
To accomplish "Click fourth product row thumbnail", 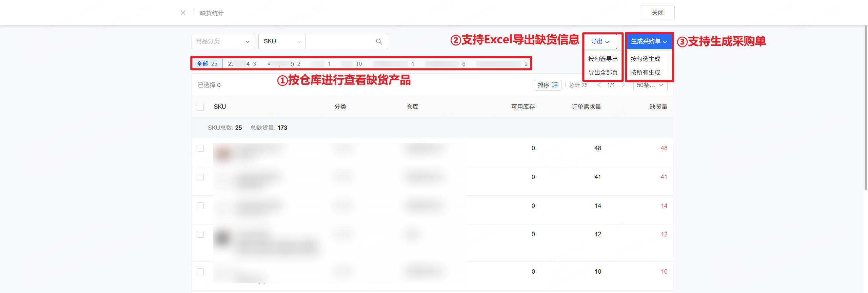I will pyautogui.click(x=222, y=238).
